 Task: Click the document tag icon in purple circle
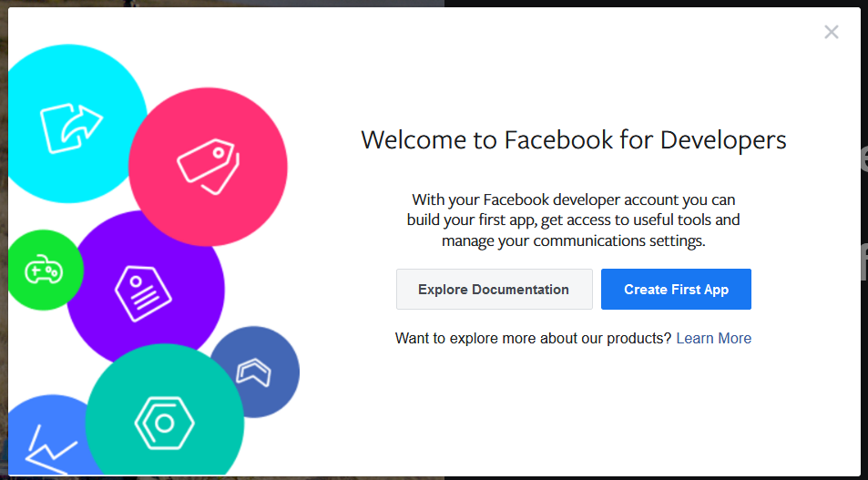[x=144, y=291]
